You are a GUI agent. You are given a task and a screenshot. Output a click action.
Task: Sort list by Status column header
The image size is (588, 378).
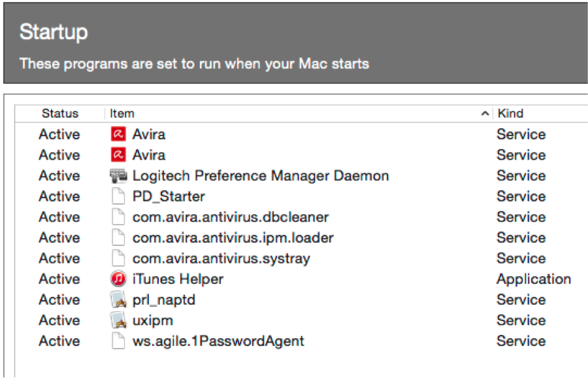(x=60, y=113)
